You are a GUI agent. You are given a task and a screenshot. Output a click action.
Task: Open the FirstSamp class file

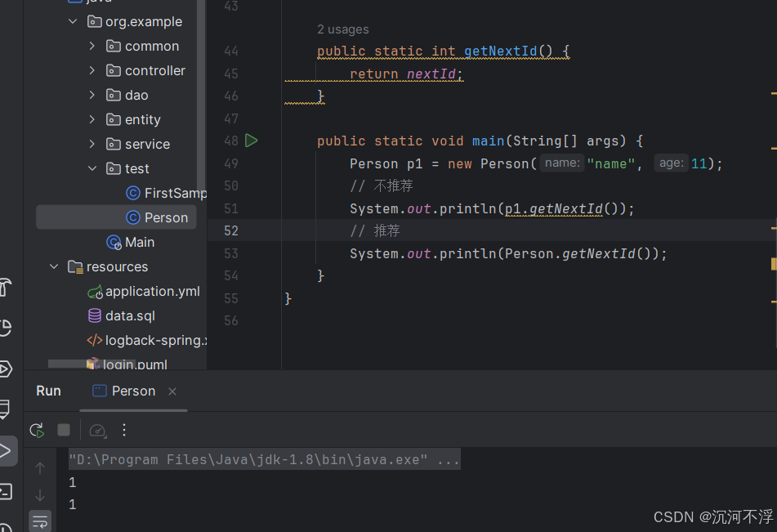point(166,193)
